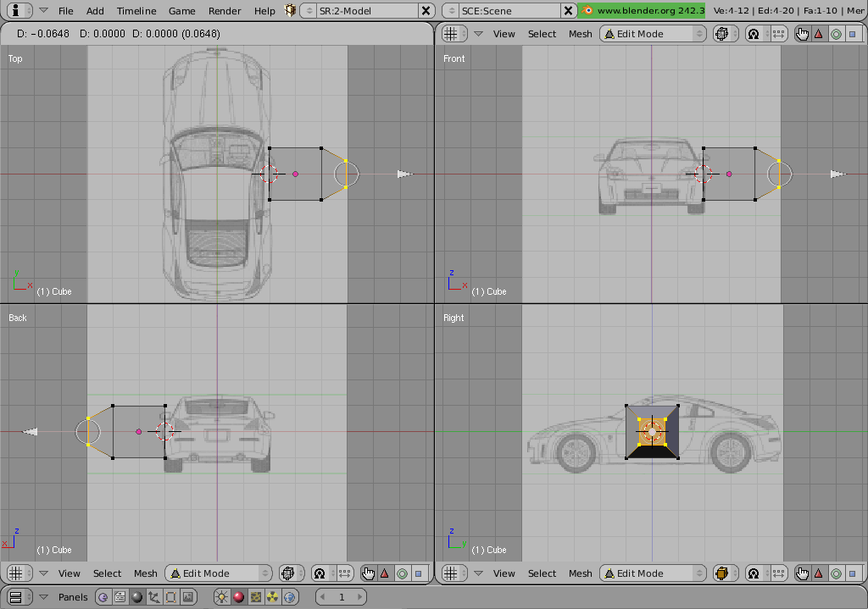Open Mesh menu above Front view
The image size is (868, 609).
580,34
